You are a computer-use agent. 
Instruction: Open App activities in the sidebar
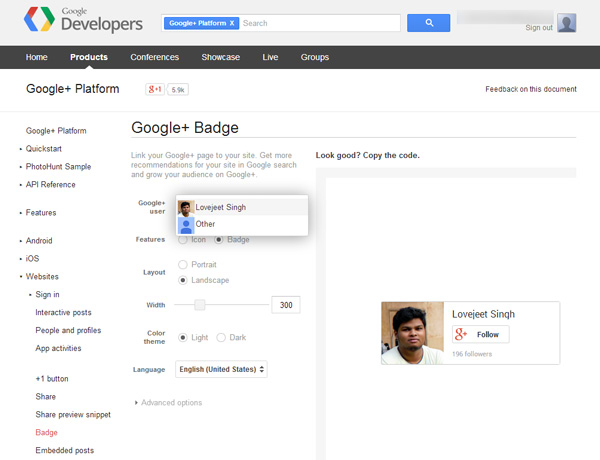[58, 348]
